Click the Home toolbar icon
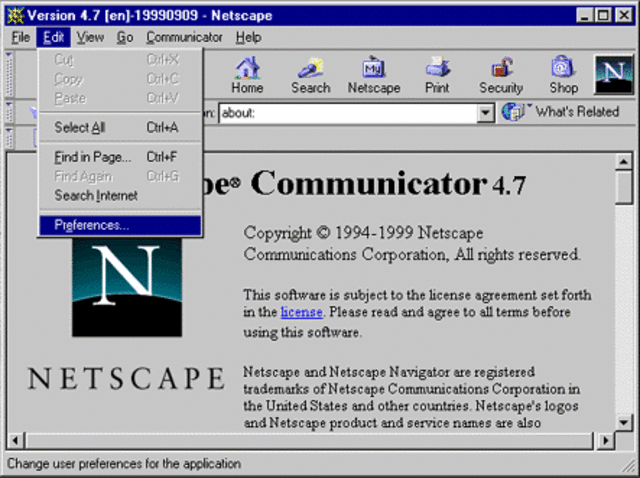 [247, 76]
